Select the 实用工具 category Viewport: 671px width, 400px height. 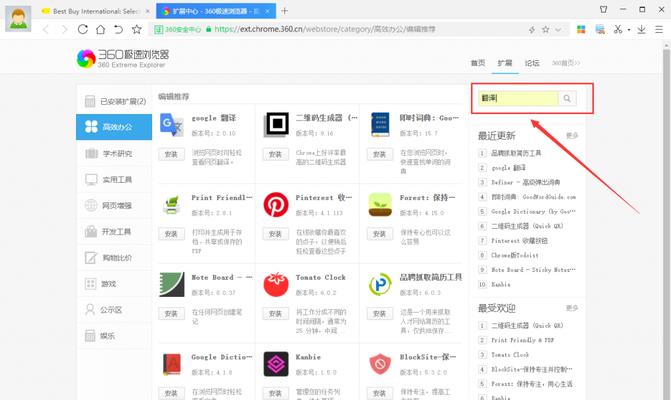114,179
